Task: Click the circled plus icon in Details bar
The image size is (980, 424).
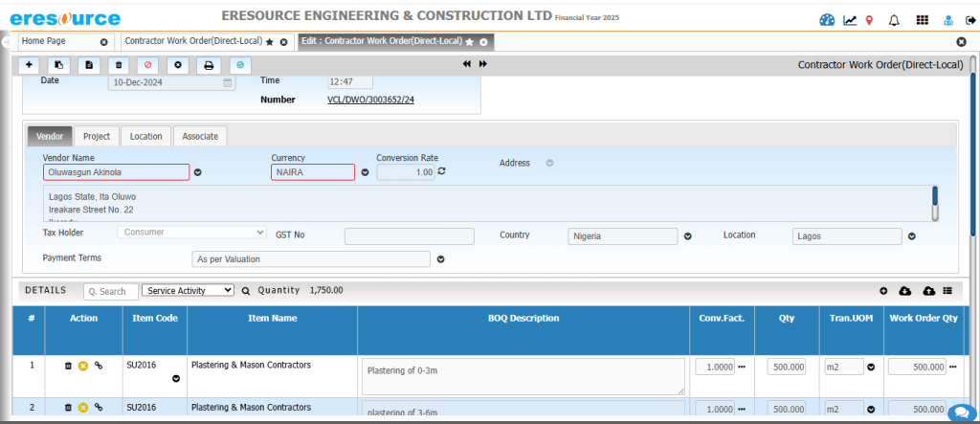Action: [883, 291]
